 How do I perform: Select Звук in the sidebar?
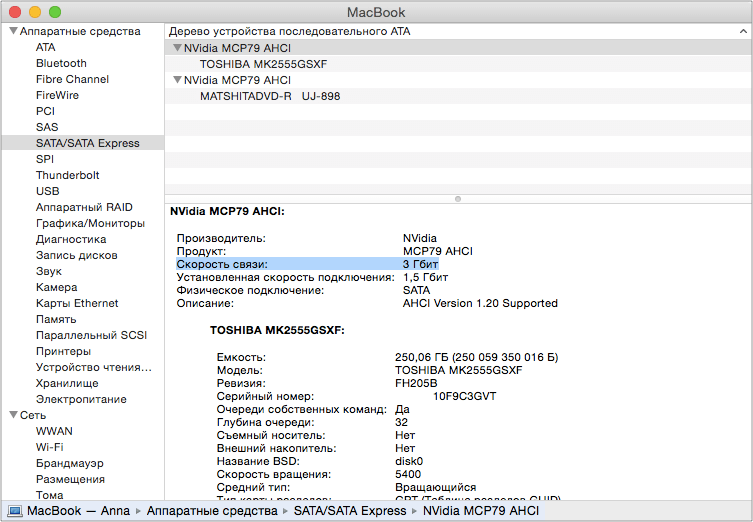(49, 271)
